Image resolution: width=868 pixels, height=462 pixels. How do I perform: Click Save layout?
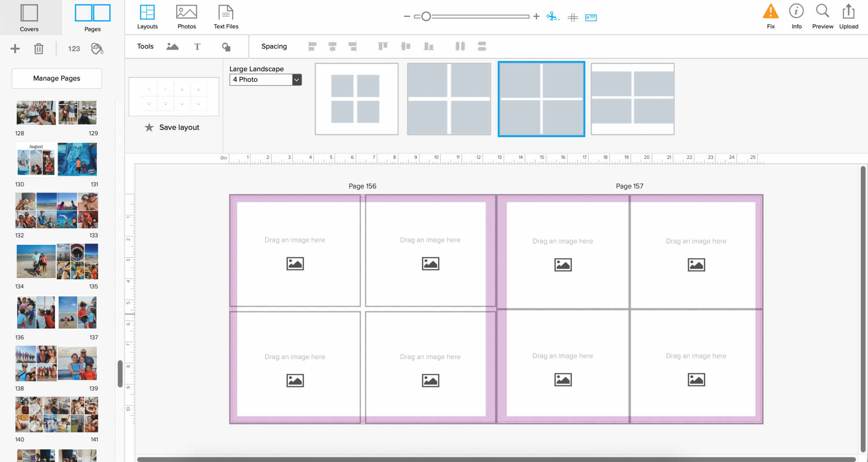point(172,128)
